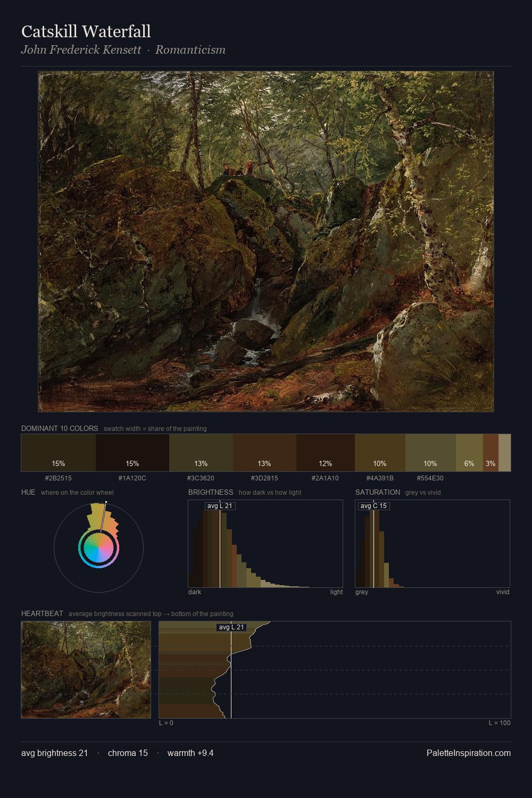Select the #3C3620 hex code text

[x=201, y=478]
